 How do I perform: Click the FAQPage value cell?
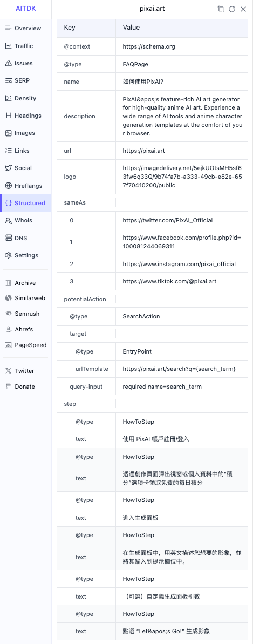(x=182, y=64)
